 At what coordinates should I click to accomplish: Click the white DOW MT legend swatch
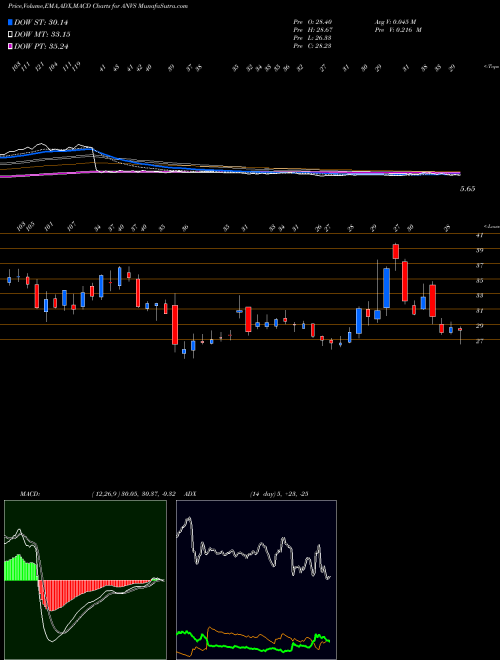coord(10,34)
